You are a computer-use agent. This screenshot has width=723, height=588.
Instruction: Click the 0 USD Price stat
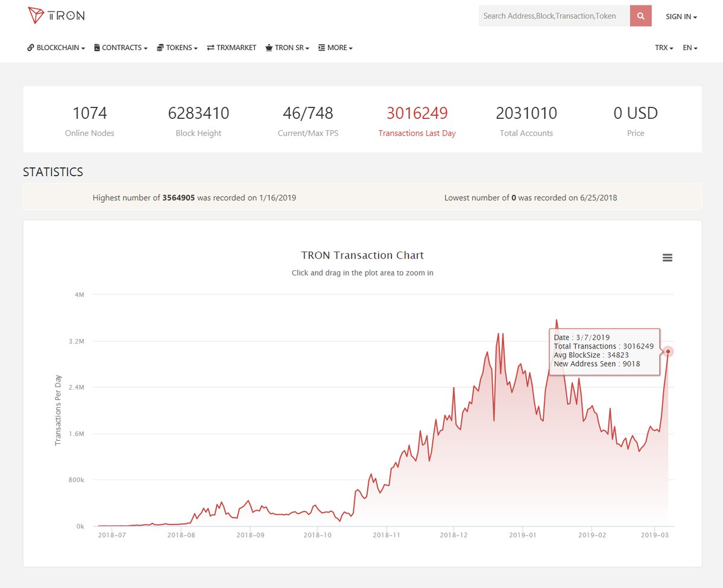[x=636, y=121]
